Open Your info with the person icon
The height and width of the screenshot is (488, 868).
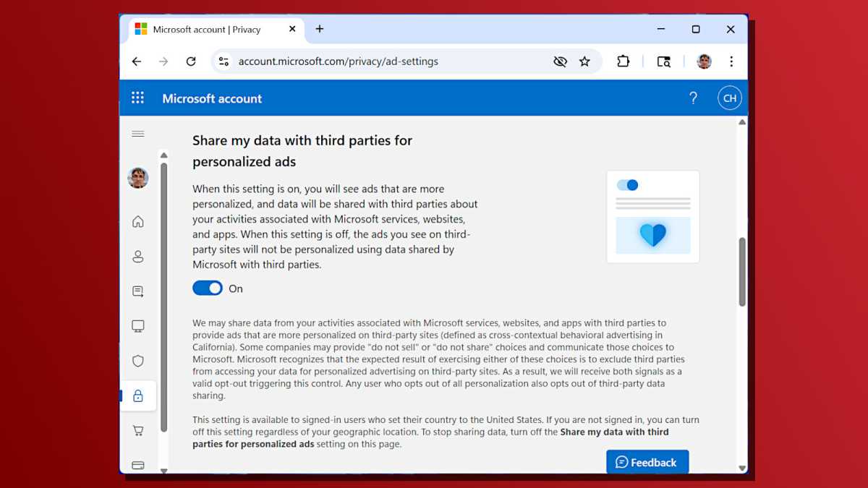coord(137,257)
